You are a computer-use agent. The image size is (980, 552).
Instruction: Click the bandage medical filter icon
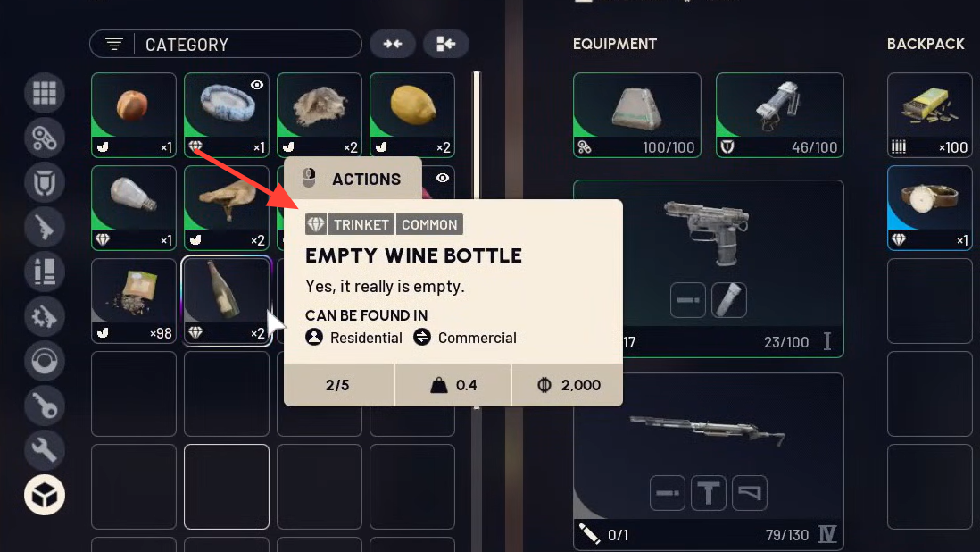click(45, 138)
